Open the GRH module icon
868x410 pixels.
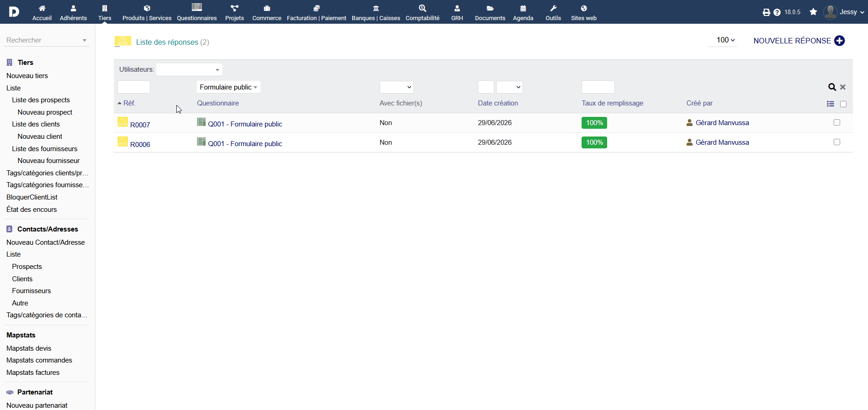click(457, 8)
